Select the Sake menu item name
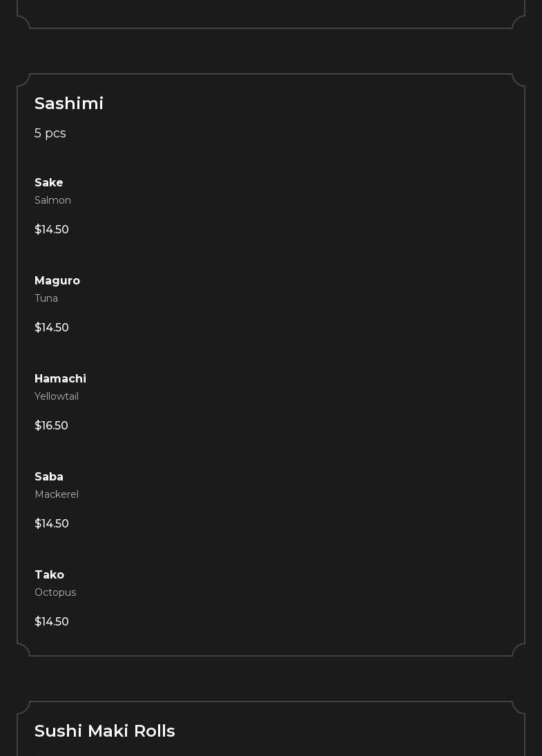This screenshot has width=542, height=756. click(x=49, y=182)
